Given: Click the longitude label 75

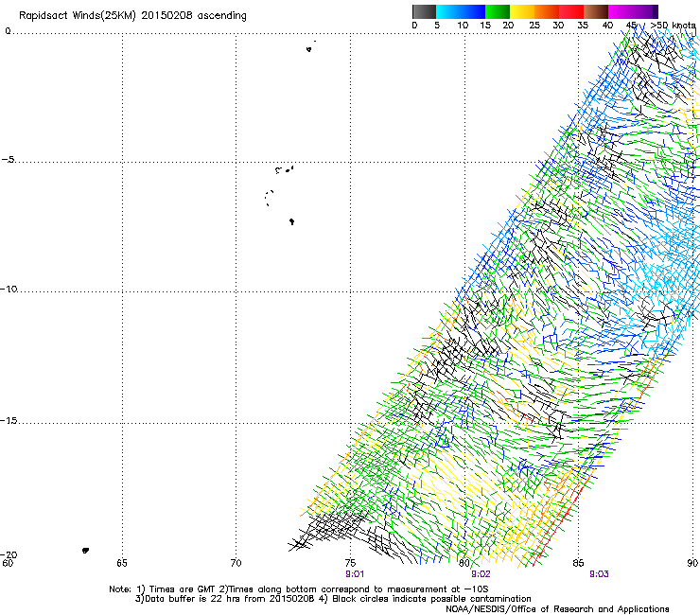Looking at the screenshot, I should tap(350, 563).
